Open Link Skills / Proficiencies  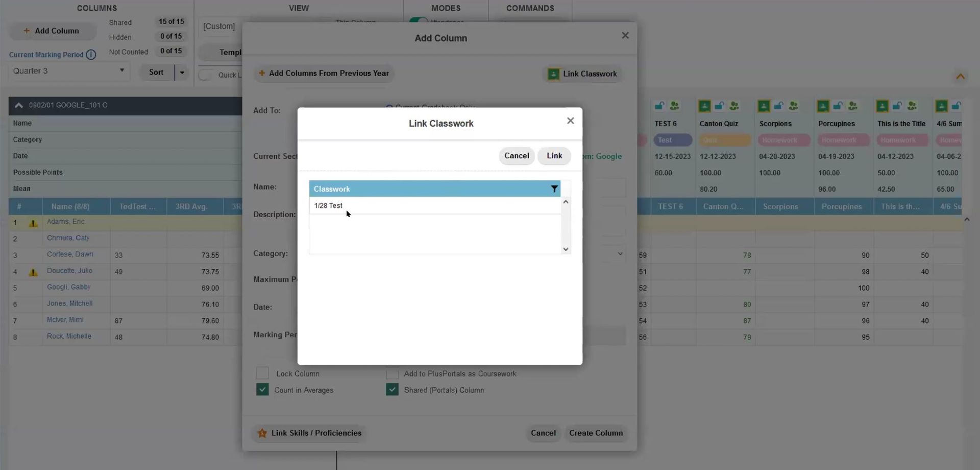coord(310,433)
